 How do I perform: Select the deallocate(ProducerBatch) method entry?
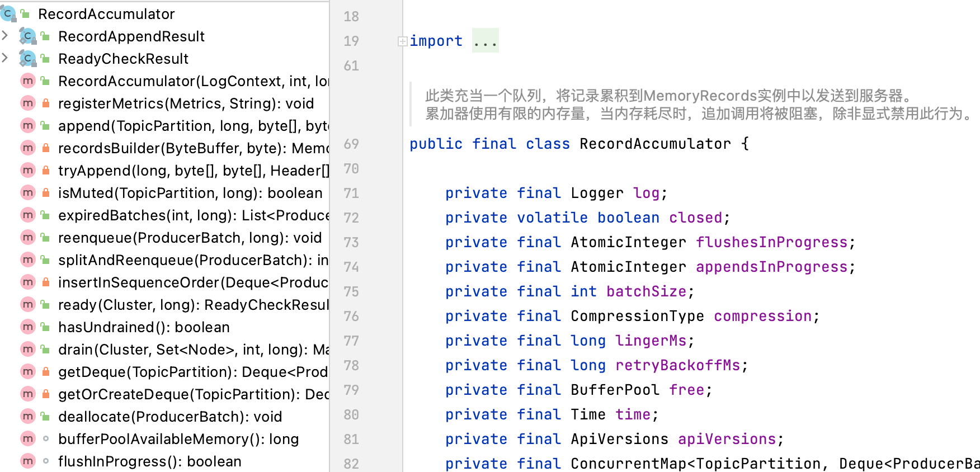(170, 417)
